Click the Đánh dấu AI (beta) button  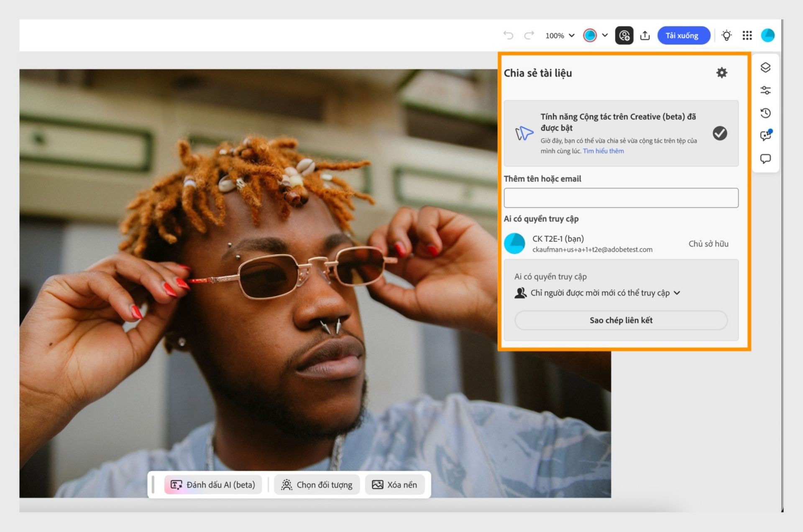click(x=213, y=485)
